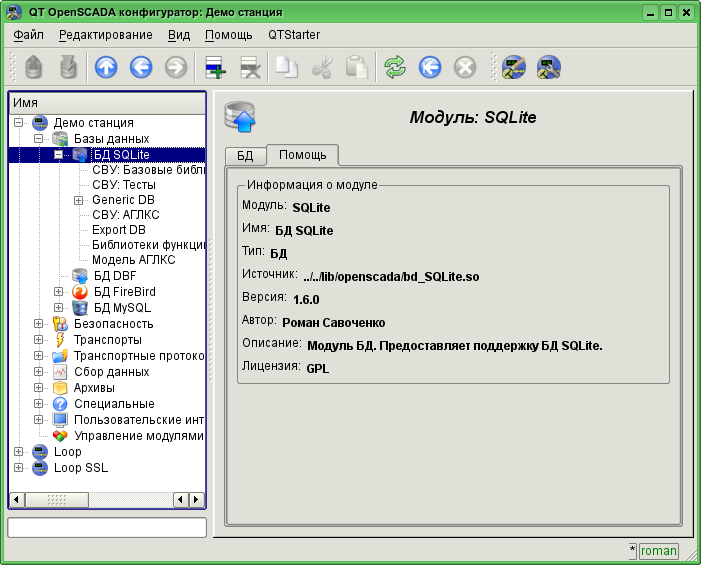Expand the Пользовательские интерфейсы node
Viewport: 701px width, 565px height.
click(38, 420)
